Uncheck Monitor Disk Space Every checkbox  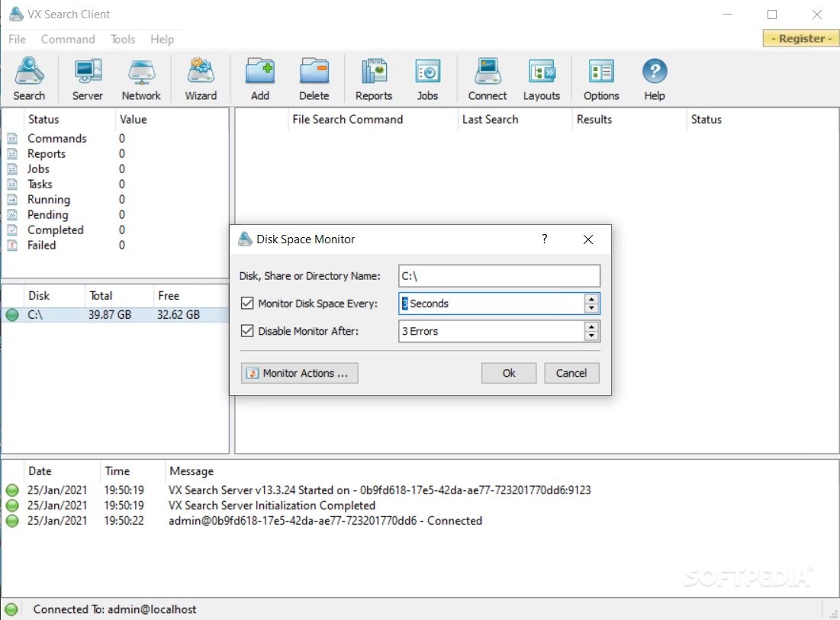pos(247,304)
